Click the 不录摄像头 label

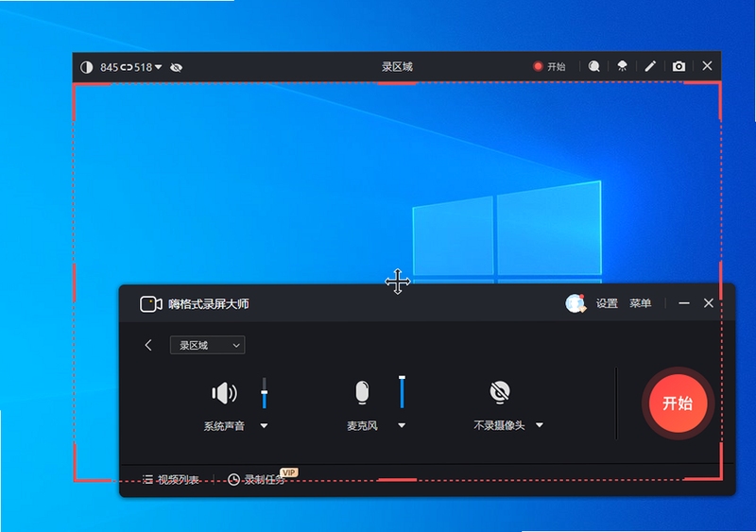click(x=499, y=425)
